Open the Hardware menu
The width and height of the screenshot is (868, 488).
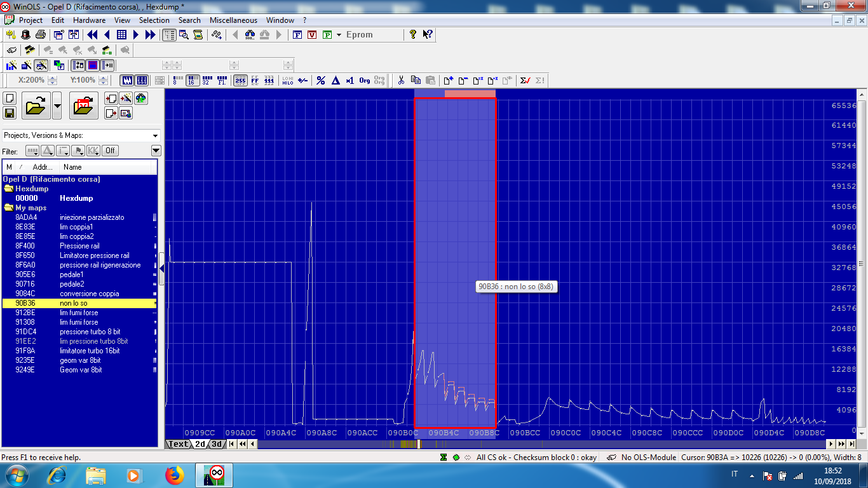point(89,20)
